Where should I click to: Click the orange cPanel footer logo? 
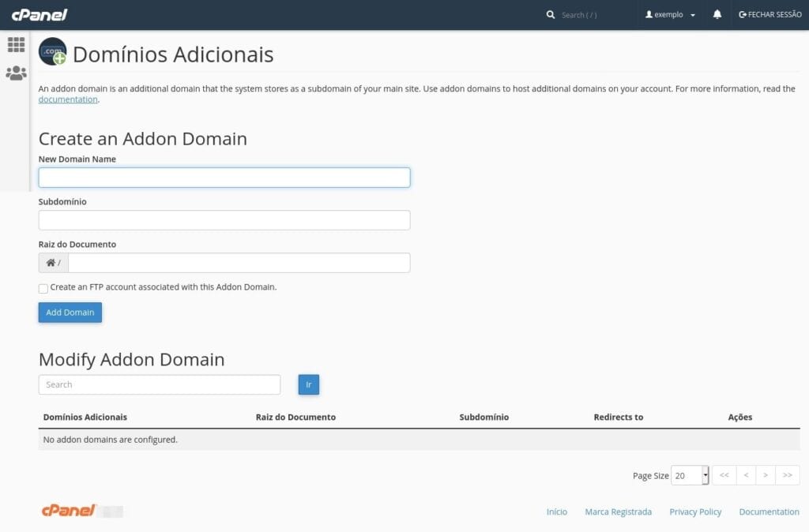pyautogui.click(x=69, y=511)
